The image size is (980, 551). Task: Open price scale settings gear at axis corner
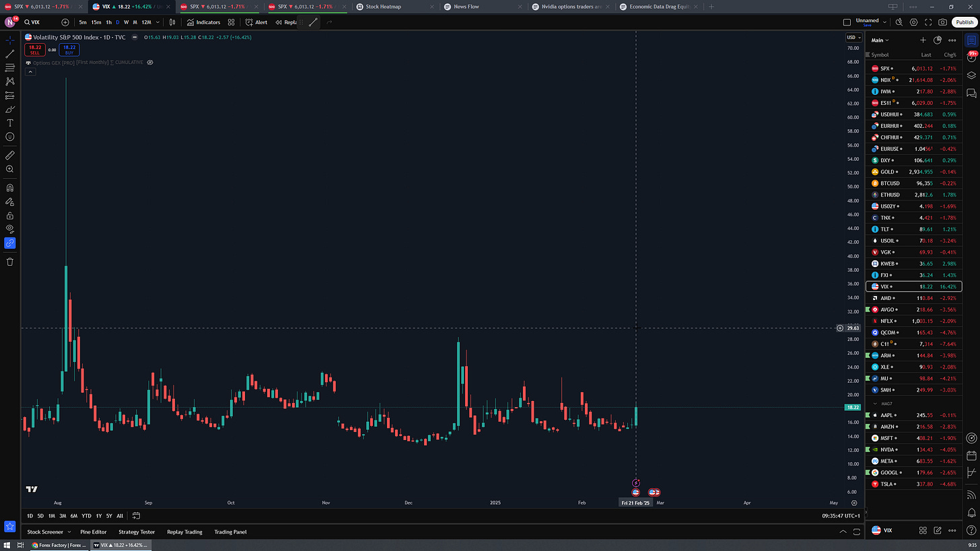[x=854, y=503]
